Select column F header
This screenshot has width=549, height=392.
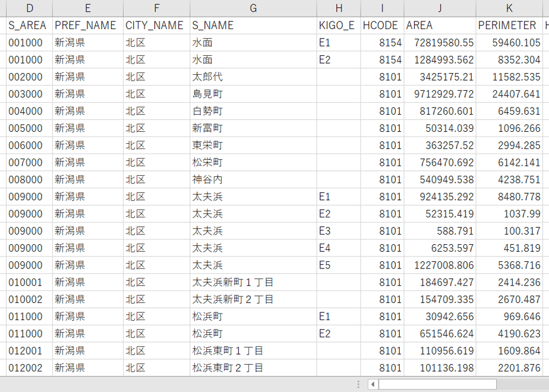point(156,8)
